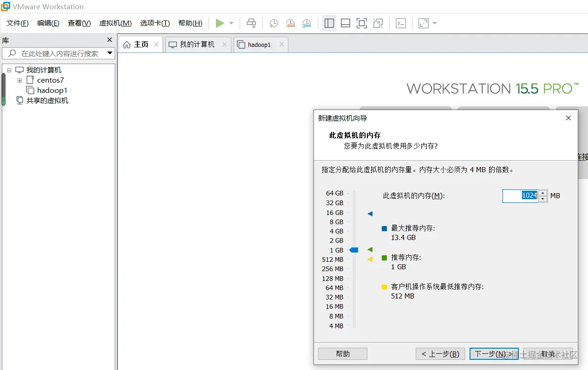588x370 pixels.
Task: Open the 虚拟机(M) menu
Action: 116,23
